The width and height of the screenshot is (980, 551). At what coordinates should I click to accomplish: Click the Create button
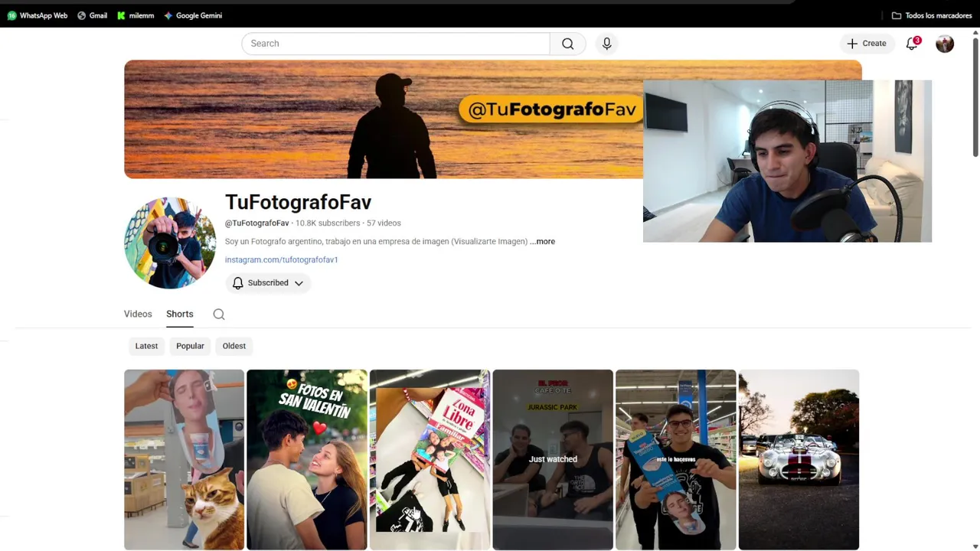tap(867, 44)
